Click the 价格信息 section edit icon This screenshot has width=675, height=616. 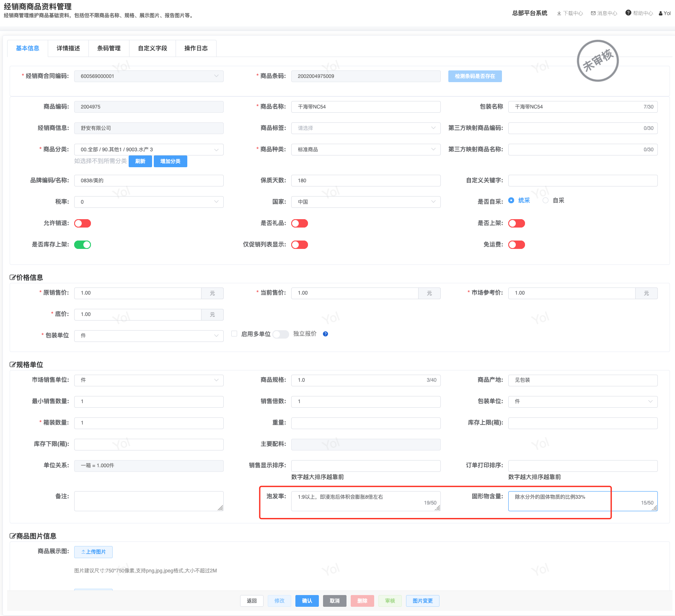pyautogui.click(x=13, y=277)
